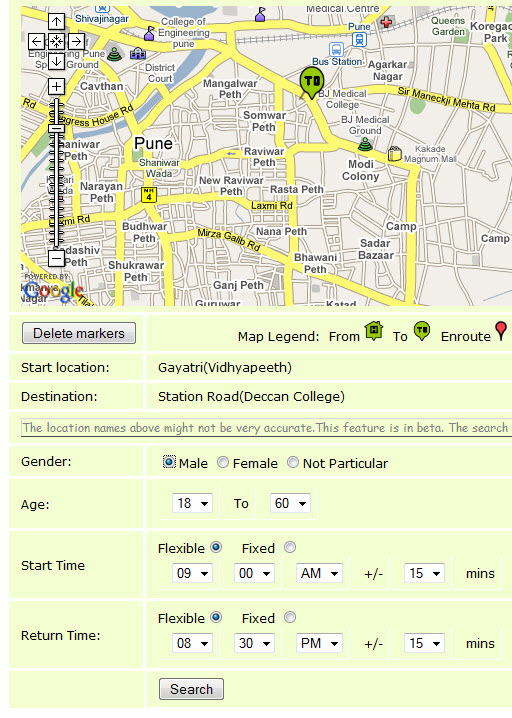Select Male gender radio button
Viewport: 512px width, 718px height.
click(x=169, y=462)
